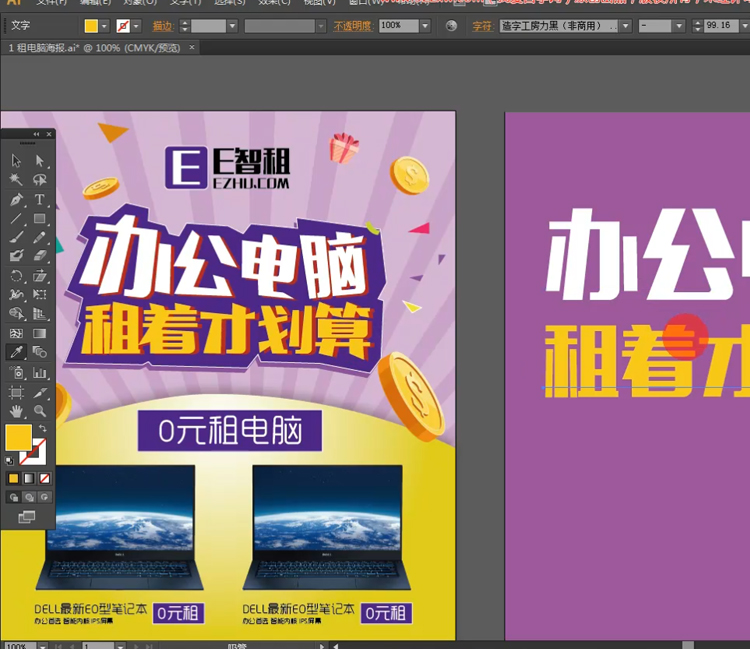Close the 租电脑海报.ai document tab
The height and width of the screenshot is (649, 750).
tap(192, 47)
